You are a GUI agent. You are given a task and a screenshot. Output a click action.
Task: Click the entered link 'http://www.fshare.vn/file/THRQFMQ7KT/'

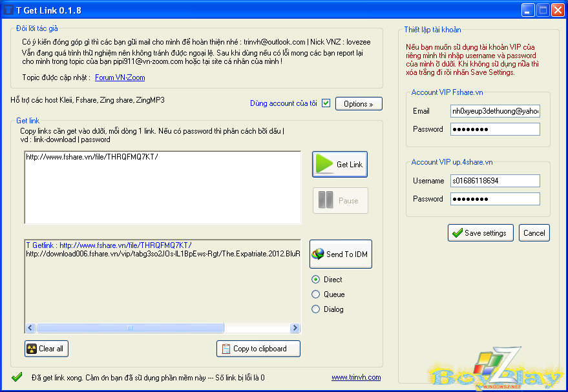pos(92,157)
